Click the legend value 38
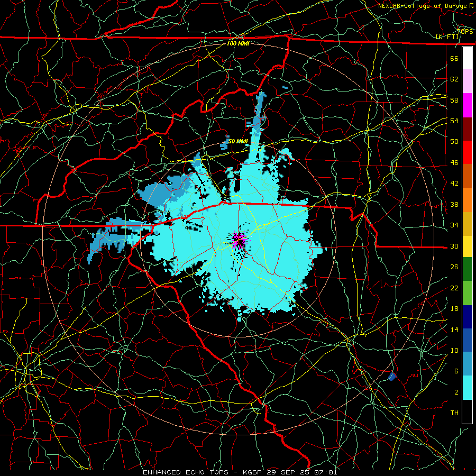476x476 pixels. click(454, 204)
